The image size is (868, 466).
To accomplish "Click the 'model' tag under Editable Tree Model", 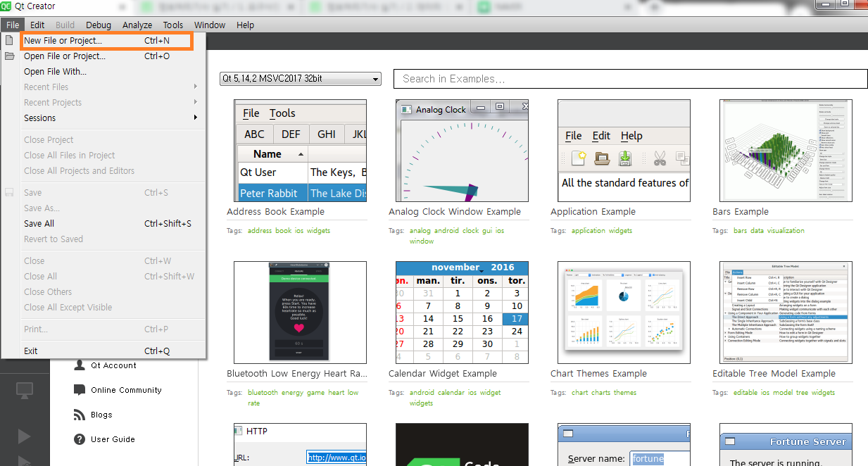I will click(x=783, y=392).
